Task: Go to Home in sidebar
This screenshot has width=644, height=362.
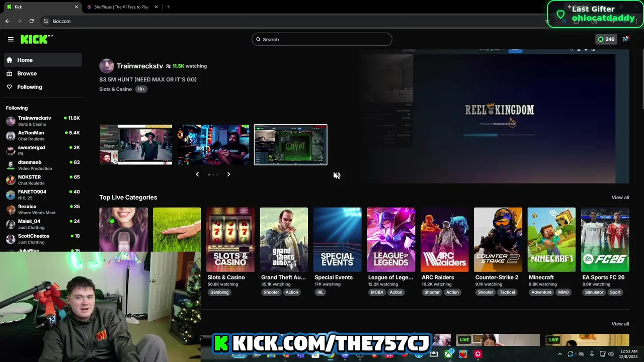Action: [43, 60]
